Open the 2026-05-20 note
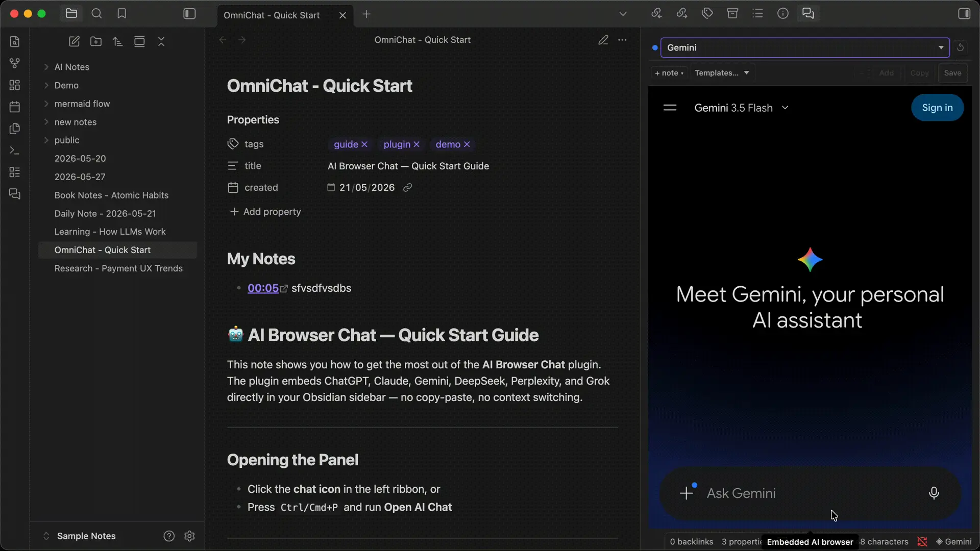980x551 pixels. tap(117, 159)
